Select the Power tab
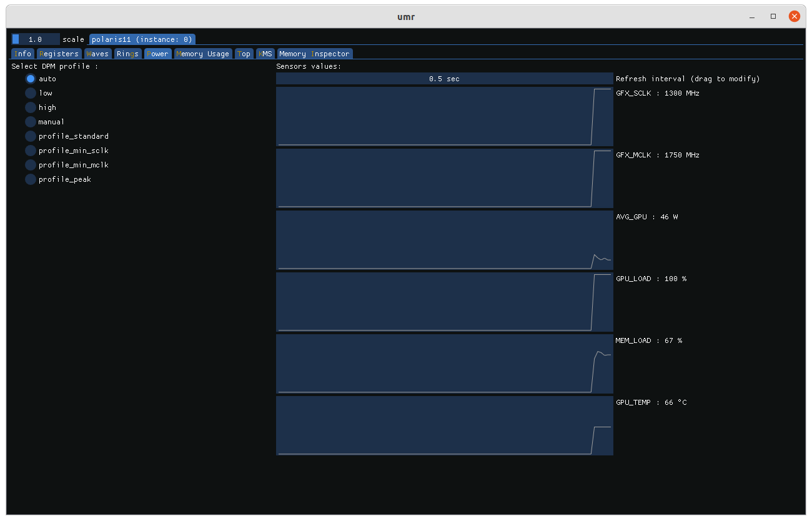The width and height of the screenshot is (812, 521). click(x=158, y=54)
